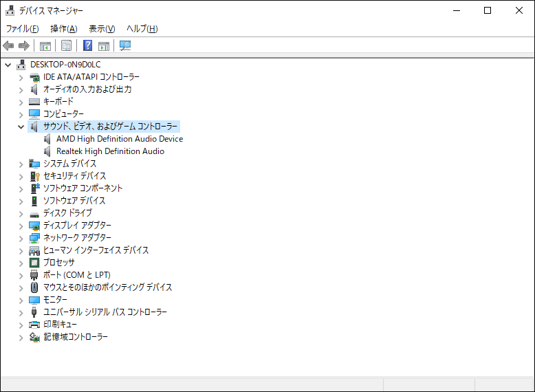Click the IDE ATA/ATAPI controller icon

[34, 78]
